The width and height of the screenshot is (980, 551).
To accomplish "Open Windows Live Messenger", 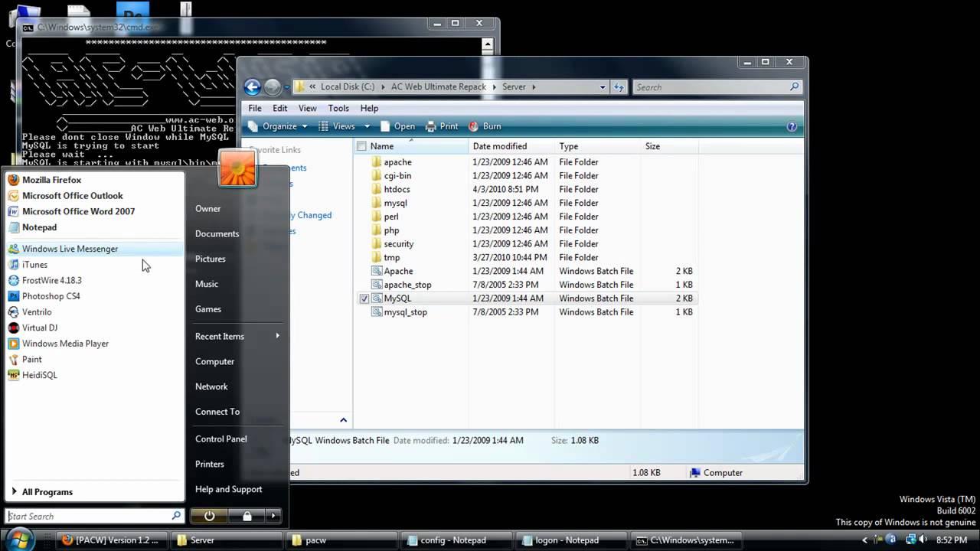I will pos(94,249).
